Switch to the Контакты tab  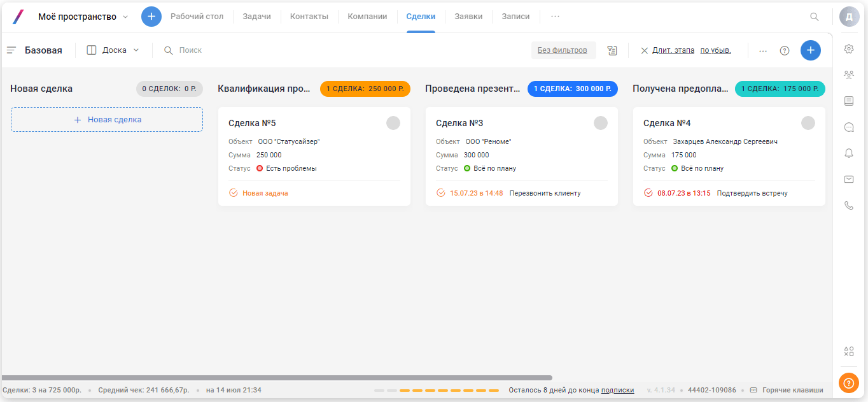(309, 16)
